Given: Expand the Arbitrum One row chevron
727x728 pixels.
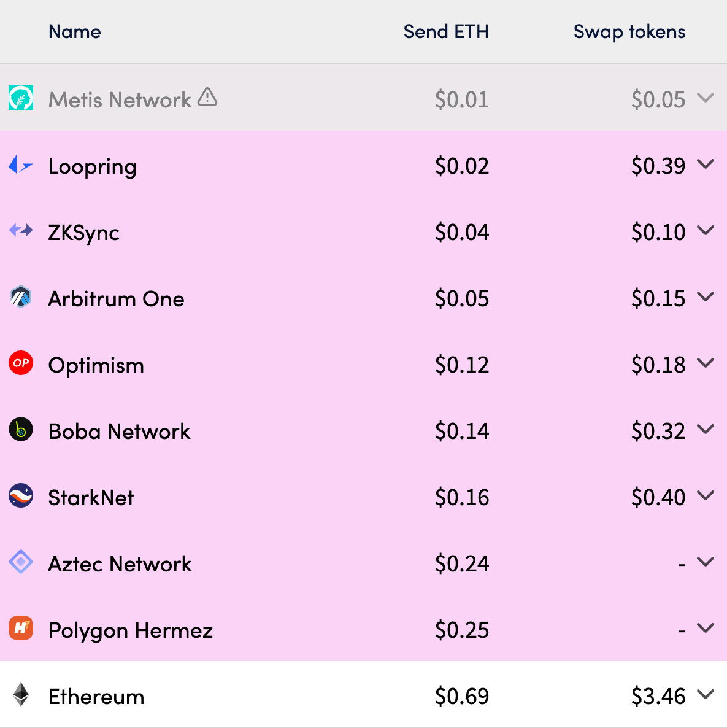Looking at the screenshot, I should pos(706,296).
